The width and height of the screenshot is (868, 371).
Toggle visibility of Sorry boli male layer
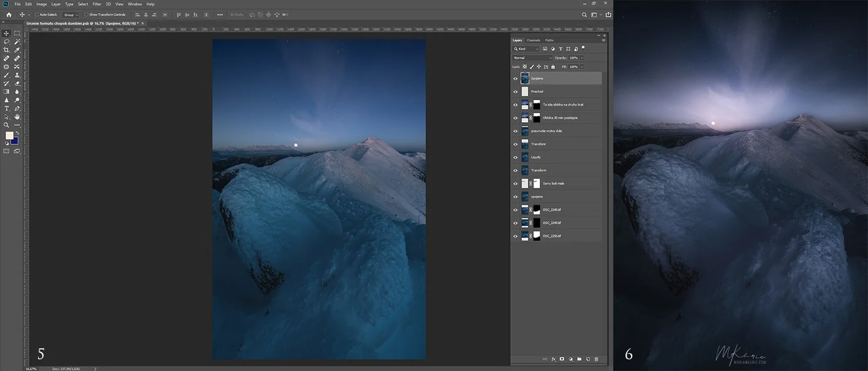[x=516, y=183]
